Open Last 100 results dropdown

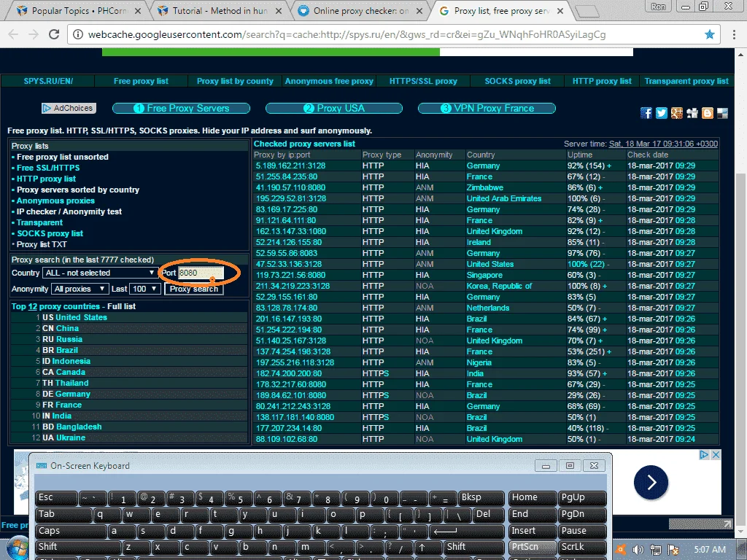(x=144, y=289)
